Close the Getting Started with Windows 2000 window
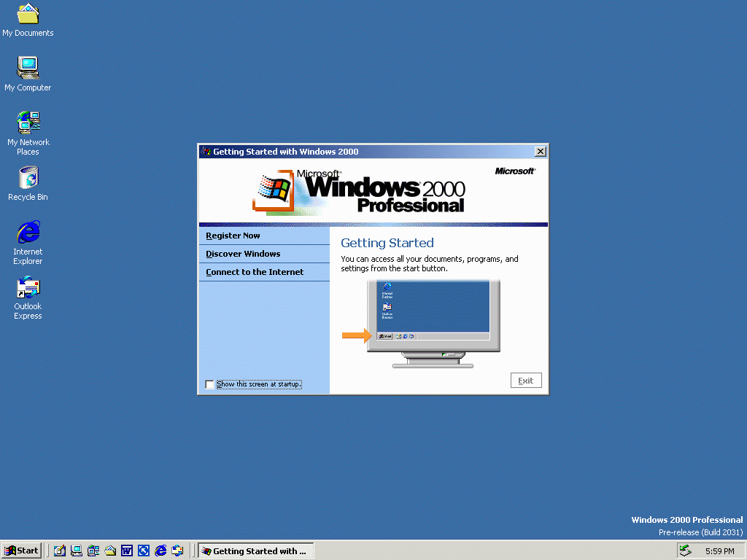 [x=540, y=152]
